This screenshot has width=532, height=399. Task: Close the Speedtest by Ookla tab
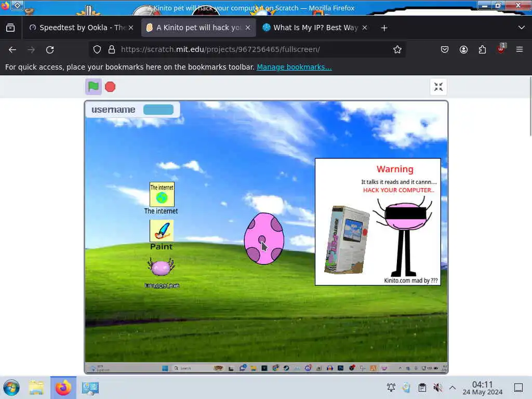pos(131,28)
